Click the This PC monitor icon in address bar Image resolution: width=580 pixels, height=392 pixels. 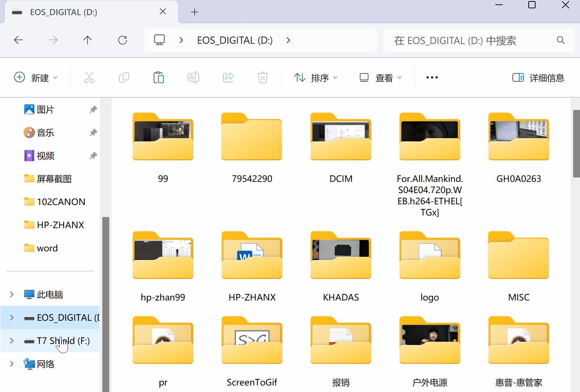(x=159, y=40)
